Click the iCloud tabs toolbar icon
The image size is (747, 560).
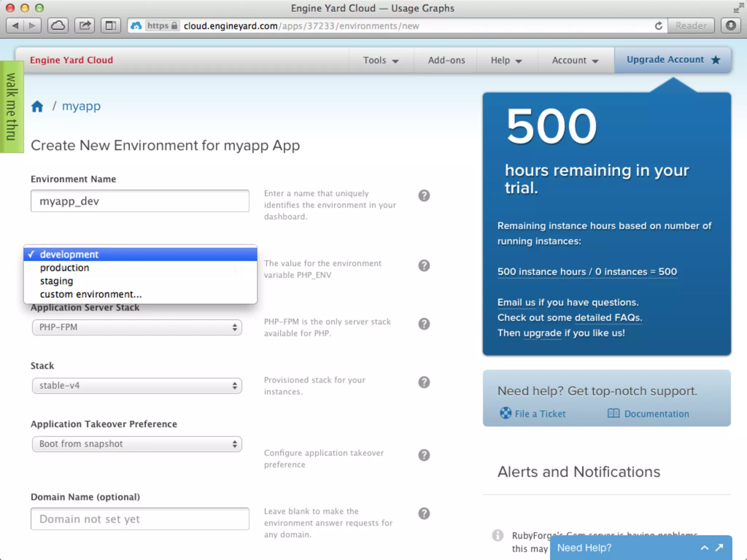[x=58, y=26]
